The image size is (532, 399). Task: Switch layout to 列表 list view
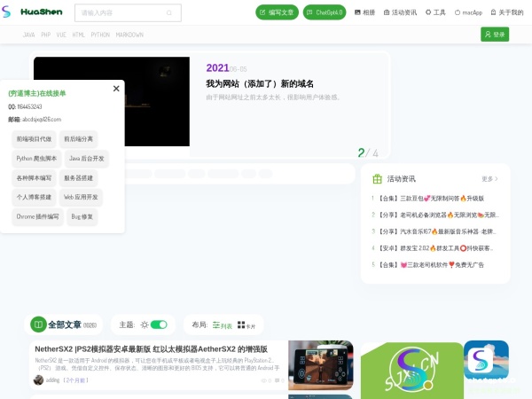click(x=222, y=325)
